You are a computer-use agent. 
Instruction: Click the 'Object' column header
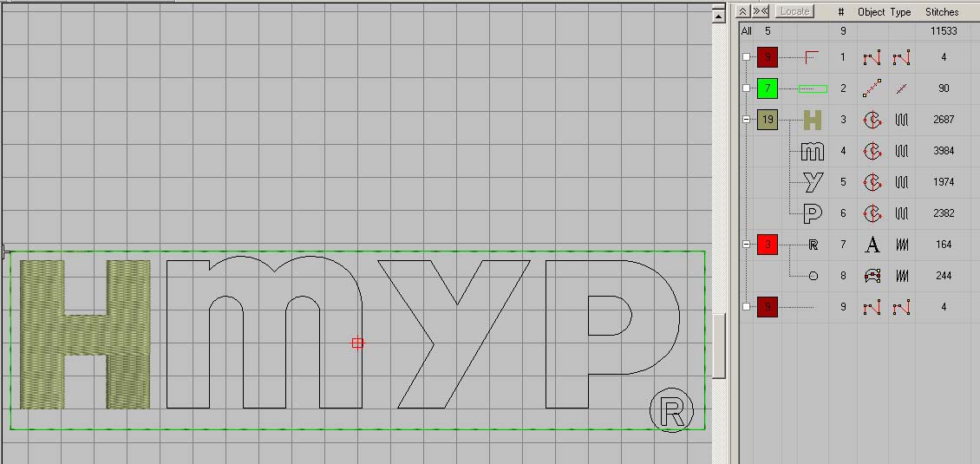(x=872, y=12)
